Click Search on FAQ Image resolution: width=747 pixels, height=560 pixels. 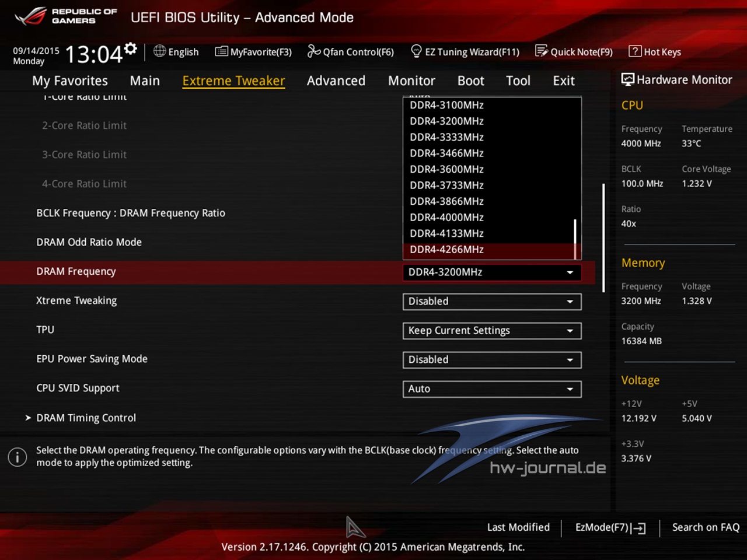point(706,527)
